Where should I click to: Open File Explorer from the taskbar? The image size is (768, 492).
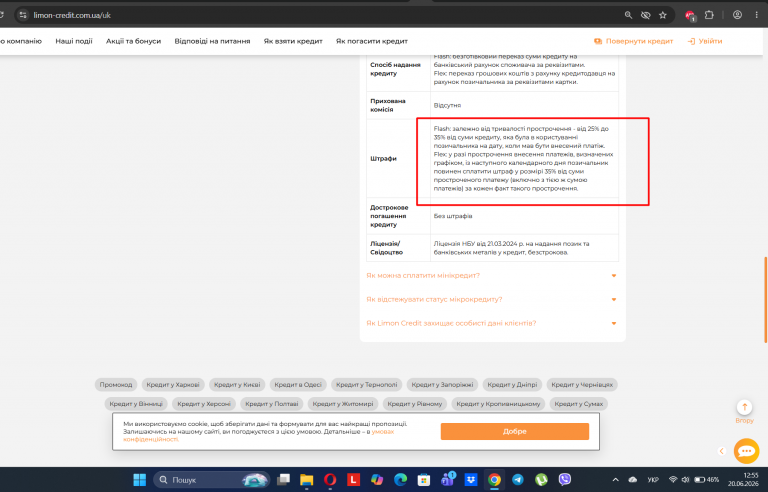307,480
